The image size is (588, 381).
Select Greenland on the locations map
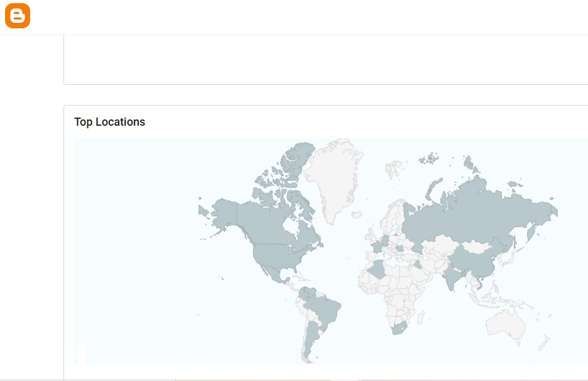coord(335,180)
